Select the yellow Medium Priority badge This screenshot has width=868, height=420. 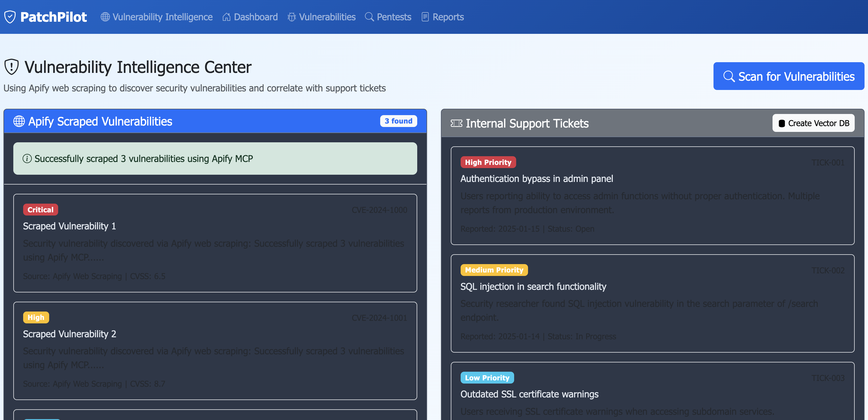(x=494, y=270)
